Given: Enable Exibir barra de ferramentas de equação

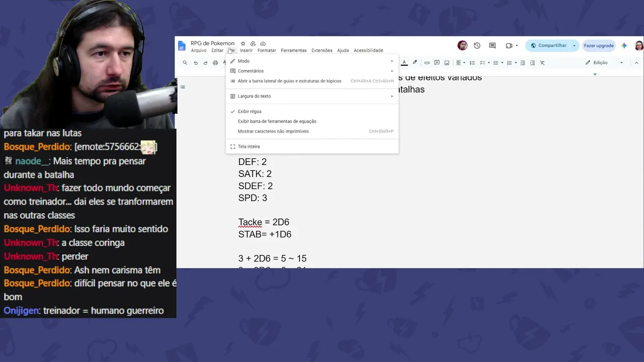Looking at the screenshot, I should (312, 121).
